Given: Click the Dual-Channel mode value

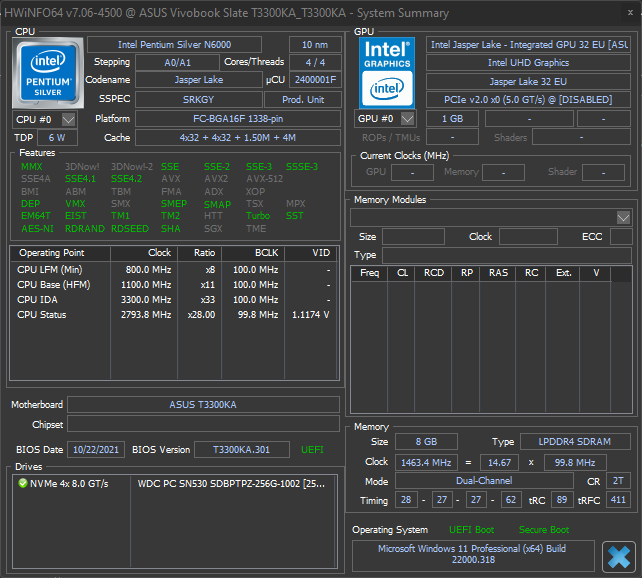Looking at the screenshot, I should click(x=484, y=481).
